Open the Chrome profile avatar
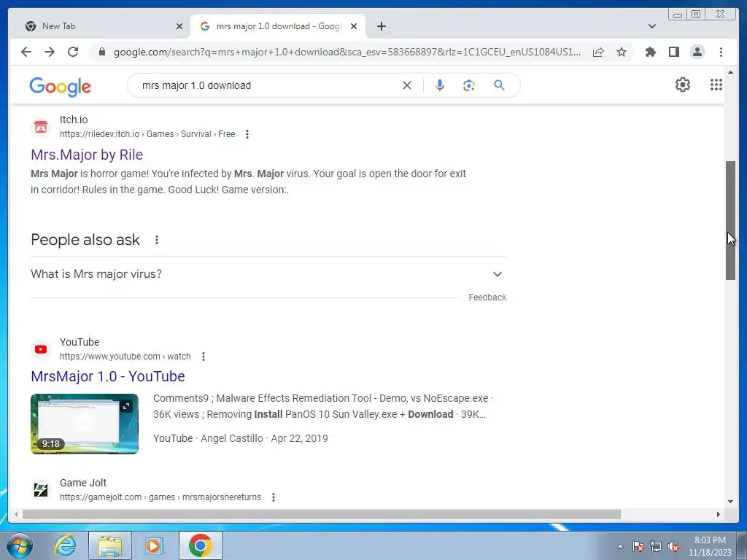The width and height of the screenshot is (747, 560). click(697, 52)
